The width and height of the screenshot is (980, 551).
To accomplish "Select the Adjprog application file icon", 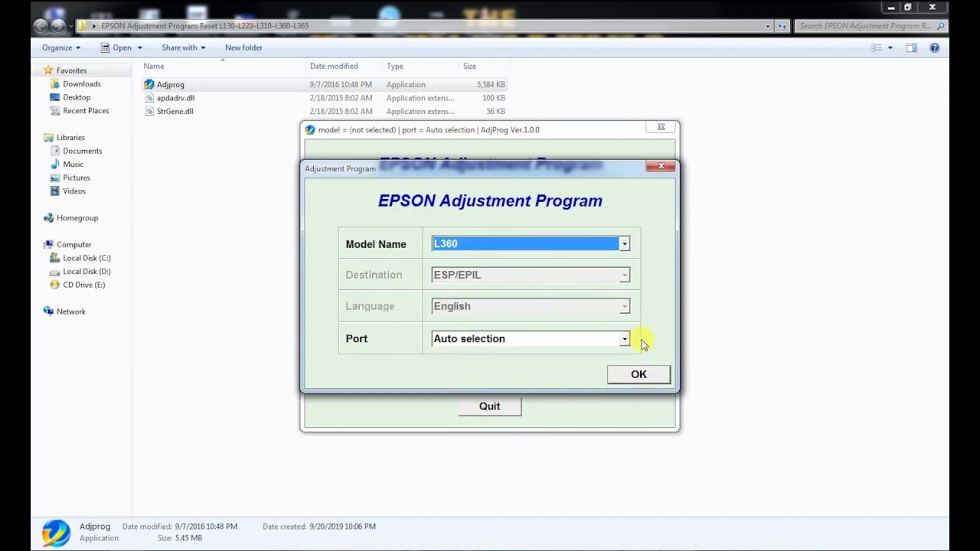I will 149,84.
